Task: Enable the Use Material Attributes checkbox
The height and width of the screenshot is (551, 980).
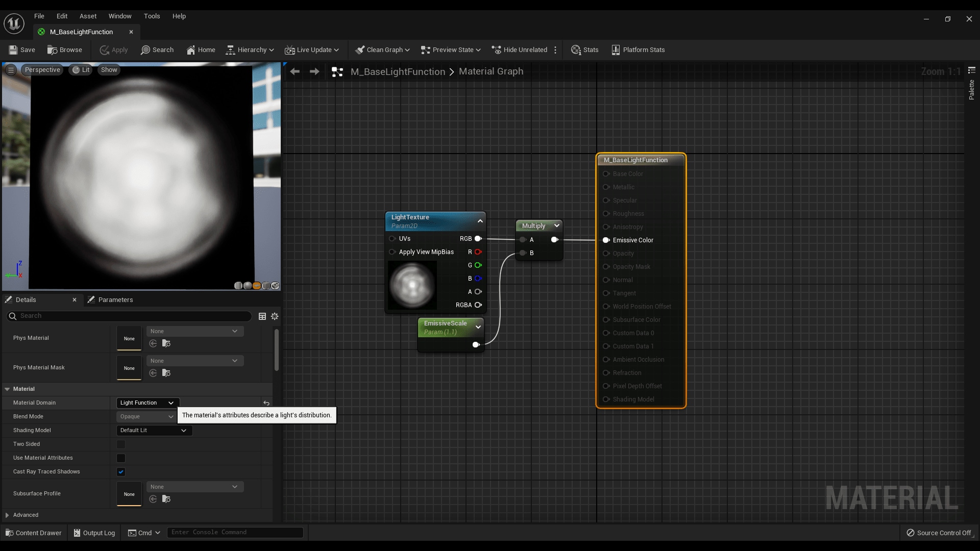Action: pyautogui.click(x=121, y=458)
